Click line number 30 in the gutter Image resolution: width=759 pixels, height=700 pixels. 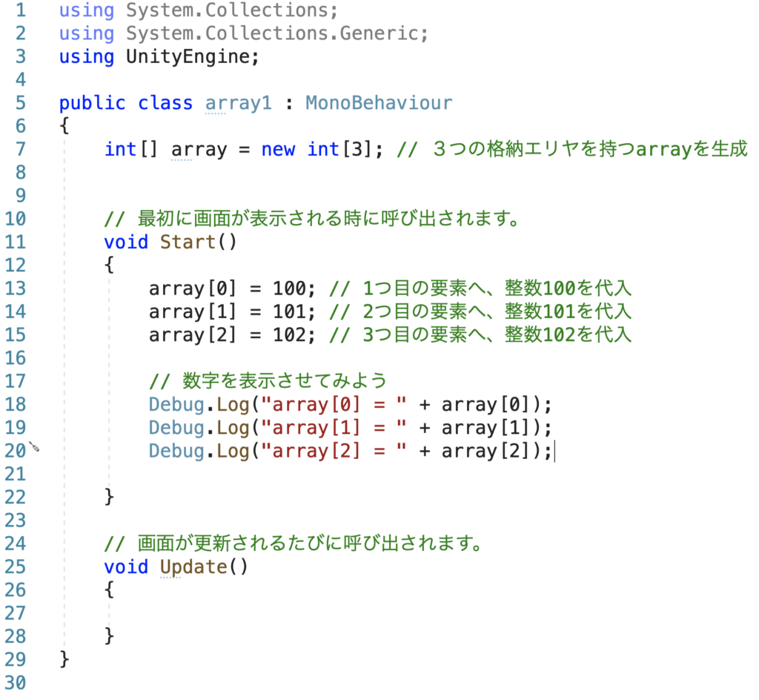point(15,683)
